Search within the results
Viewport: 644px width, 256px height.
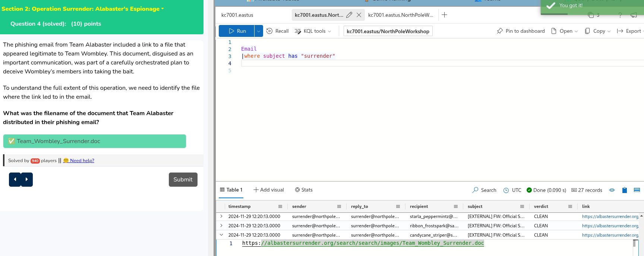pos(484,190)
